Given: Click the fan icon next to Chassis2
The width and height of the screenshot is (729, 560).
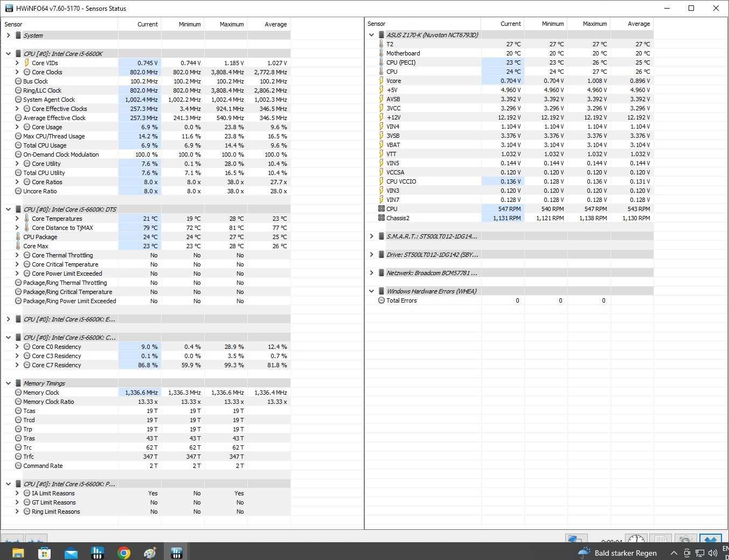Looking at the screenshot, I should (x=381, y=218).
